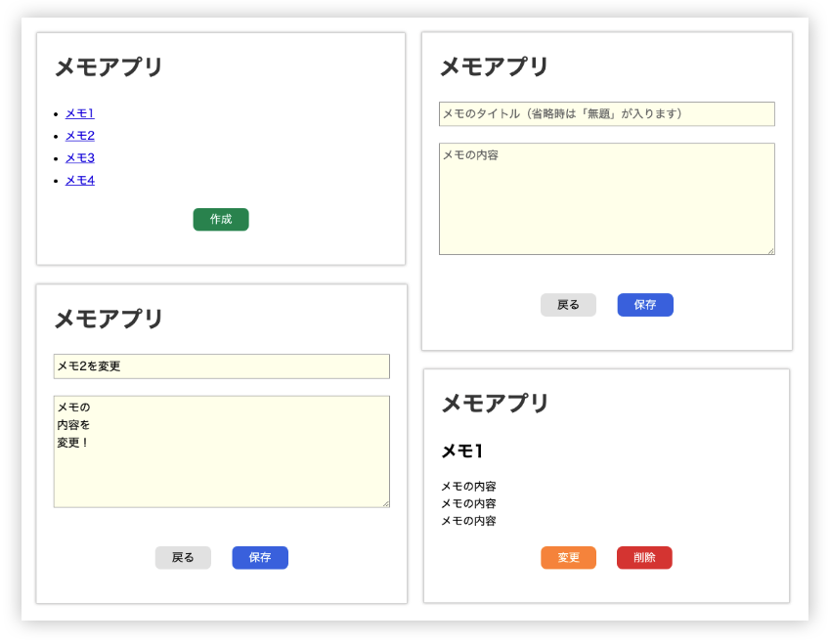Click the メモ1 heading in the detail view
This screenshot has height=644, width=829.
tap(460, 450)
